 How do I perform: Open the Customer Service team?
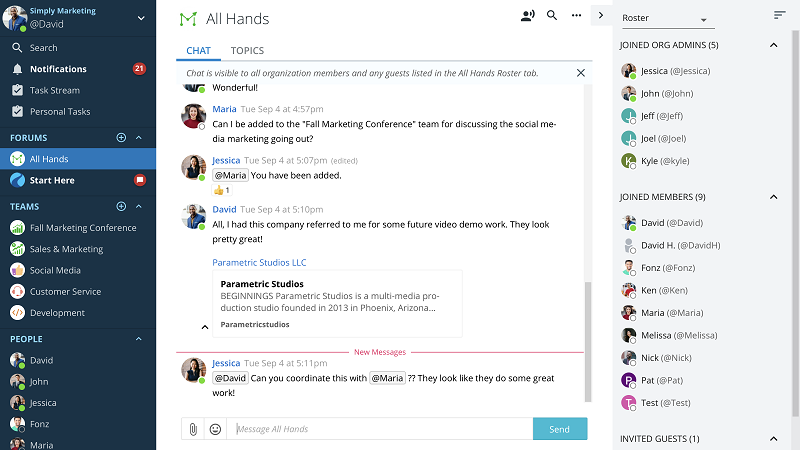pos(78,291)
